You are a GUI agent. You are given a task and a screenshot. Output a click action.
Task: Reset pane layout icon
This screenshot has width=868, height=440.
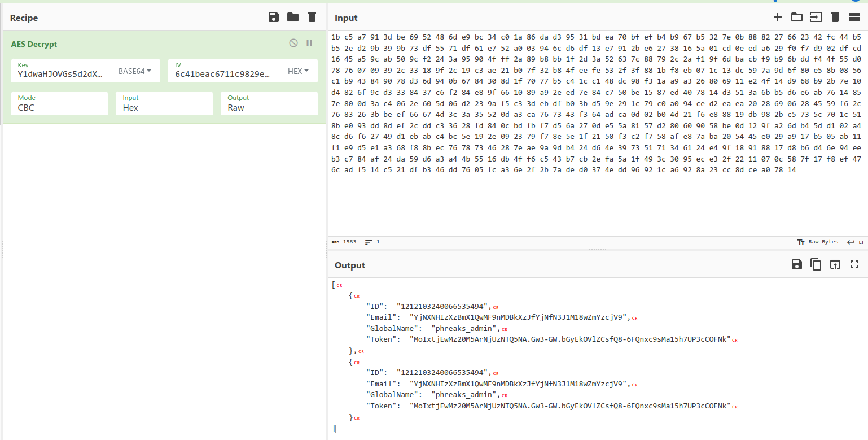coord(854,17)
